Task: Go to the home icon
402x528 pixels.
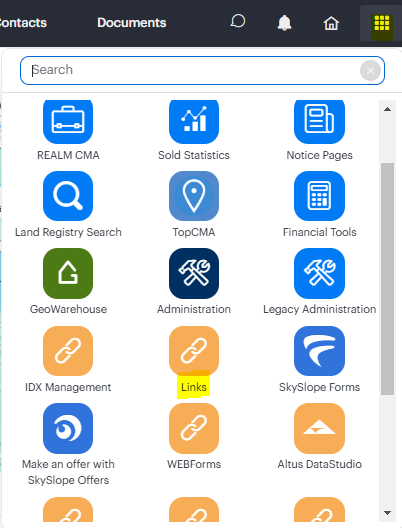Action: [331, 23]
